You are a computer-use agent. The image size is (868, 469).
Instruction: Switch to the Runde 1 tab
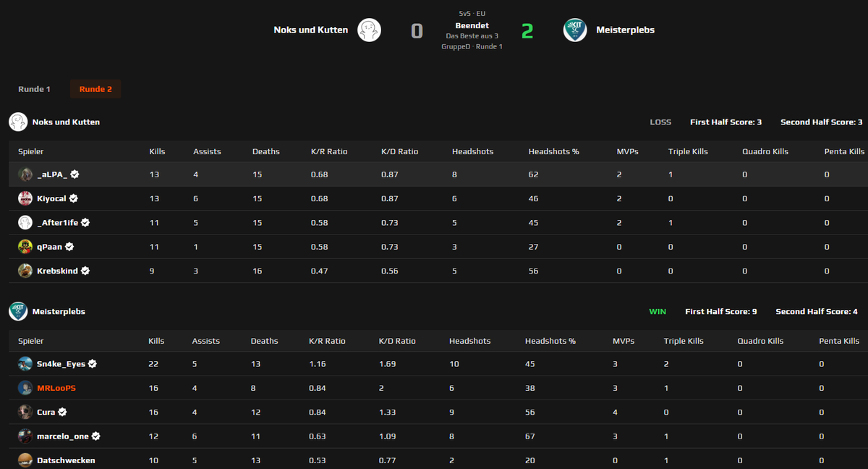pos(34,89)
